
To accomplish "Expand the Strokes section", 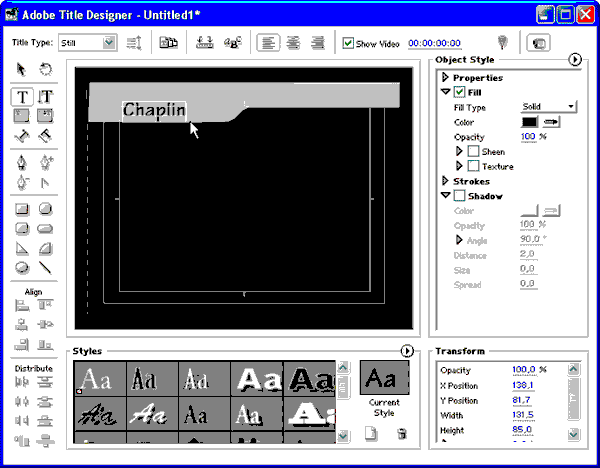I will tap(446, 182).
